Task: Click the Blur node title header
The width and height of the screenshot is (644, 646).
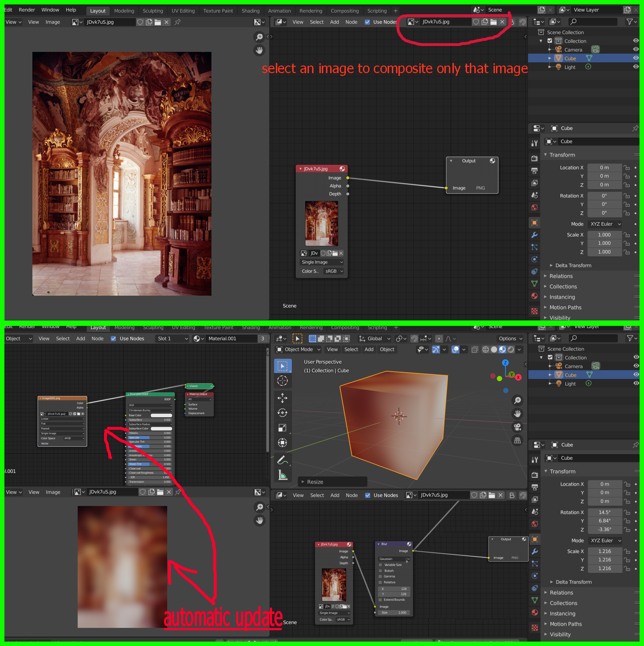Action: click(394, 544)
